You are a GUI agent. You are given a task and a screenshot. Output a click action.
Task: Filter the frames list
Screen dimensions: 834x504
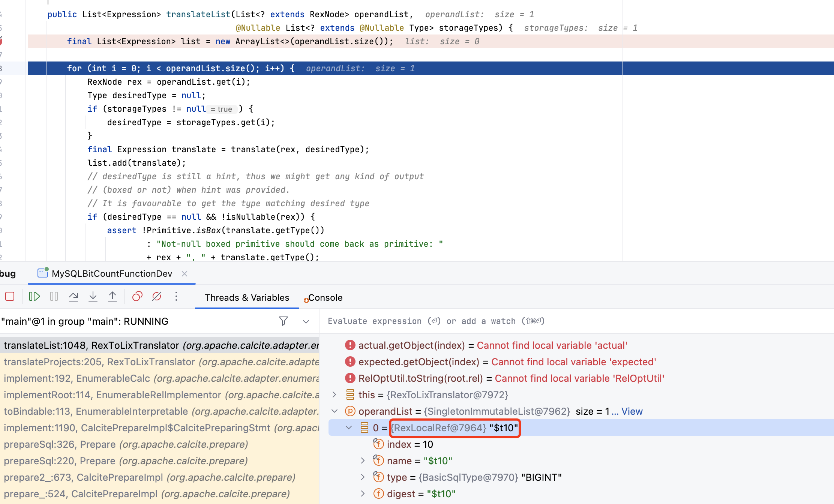click(283, 321)
